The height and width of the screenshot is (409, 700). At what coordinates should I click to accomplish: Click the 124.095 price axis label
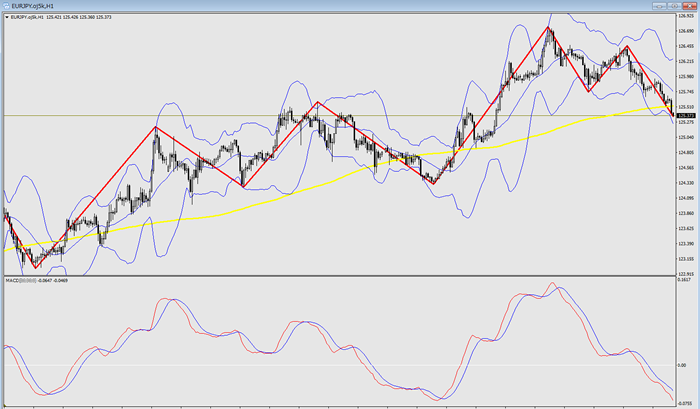coord(685,198)
